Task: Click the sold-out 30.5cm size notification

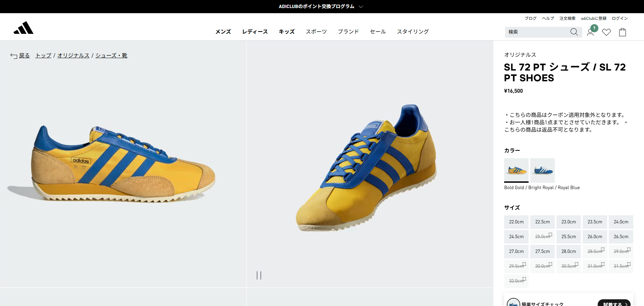Action: coord(569,266)
